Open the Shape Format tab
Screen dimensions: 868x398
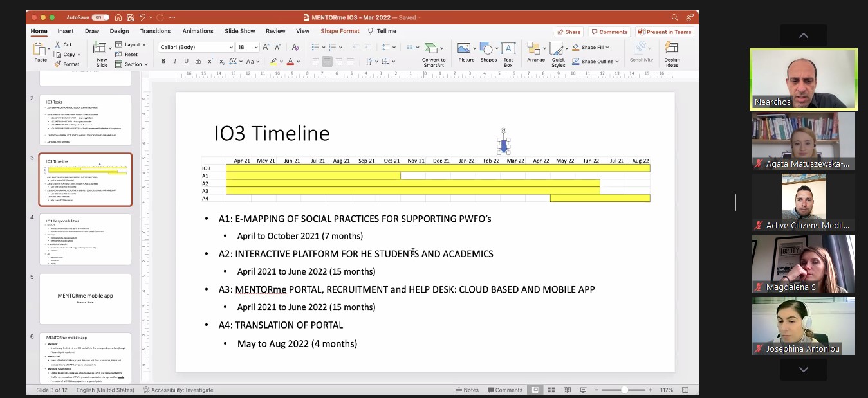point(340,31)
